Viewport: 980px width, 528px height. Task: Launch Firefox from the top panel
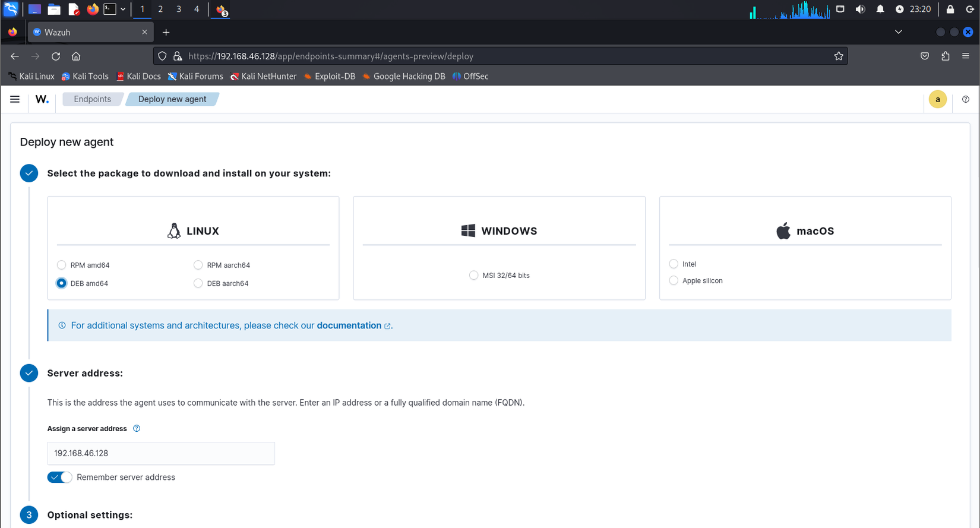[93, 9]
